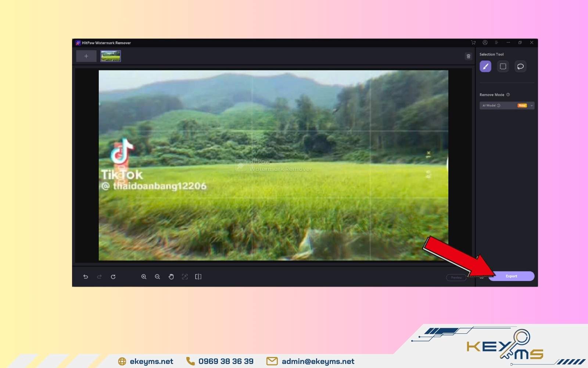The image size is (588, 368).
Task: Click the admin@ekeyms.net email address
Action: click(x=318, y=361)
